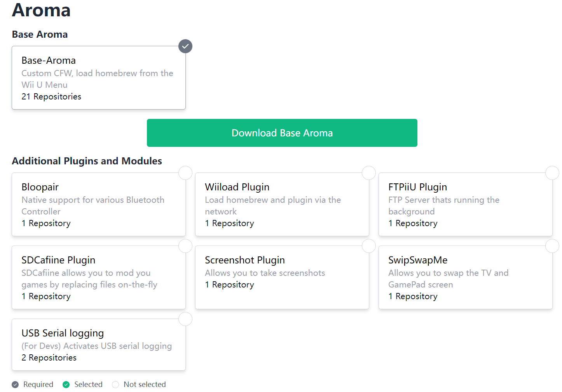Click the SDCafiine Plugin card description
562x392 pixels.
click(x=89, y=279)
